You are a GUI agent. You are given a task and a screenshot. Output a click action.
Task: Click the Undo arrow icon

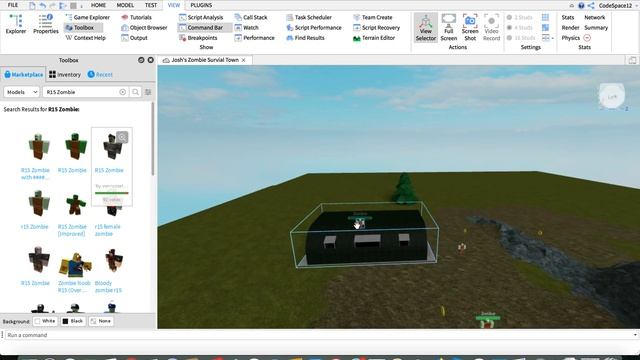tap(42, 5)
